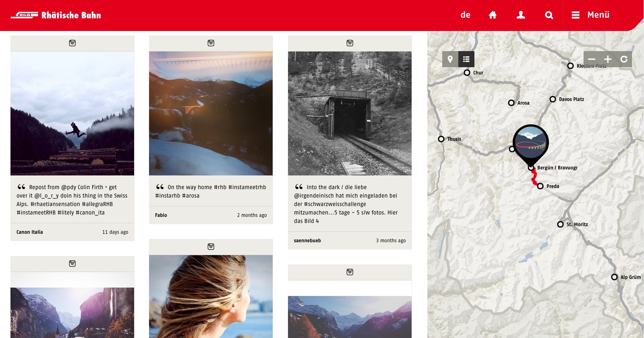Image resolution: width=644 pixels, height=338 pixels.
Task: Open the search magnifier icon
Action: click(x=549, y=15)
